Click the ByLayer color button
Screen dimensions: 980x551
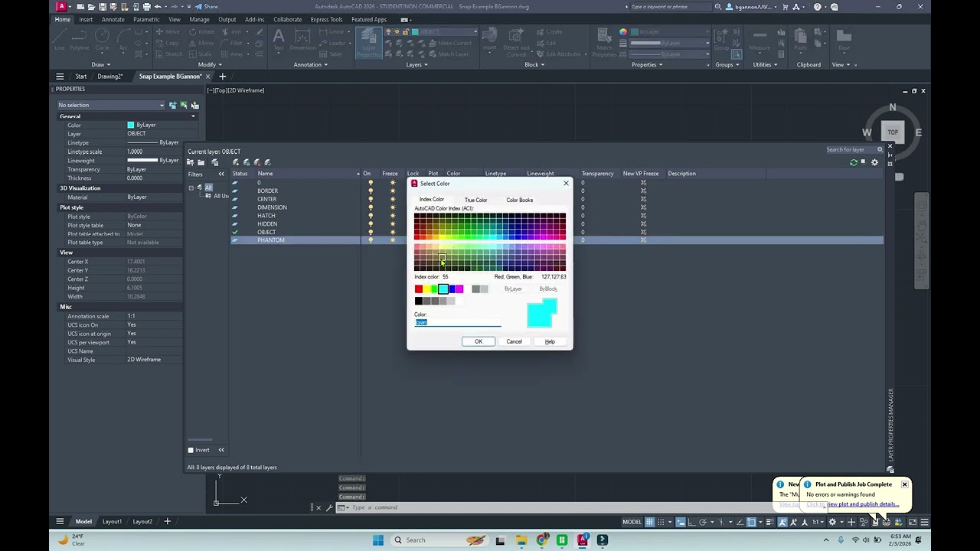(x=513, y=289)
